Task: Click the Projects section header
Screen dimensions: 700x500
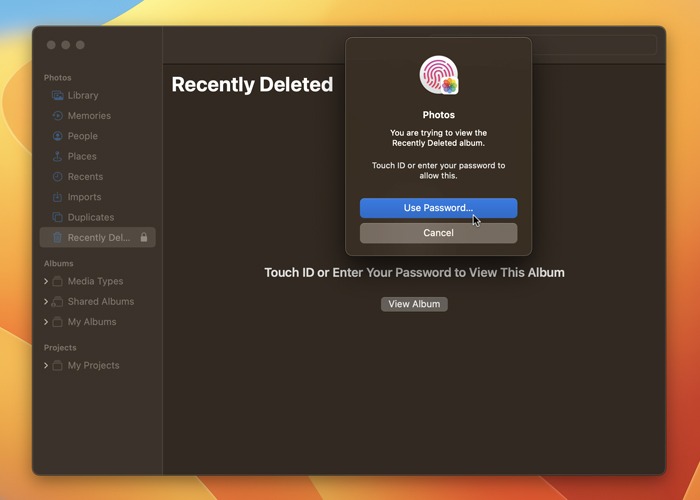Action: (x=60, y=348)
